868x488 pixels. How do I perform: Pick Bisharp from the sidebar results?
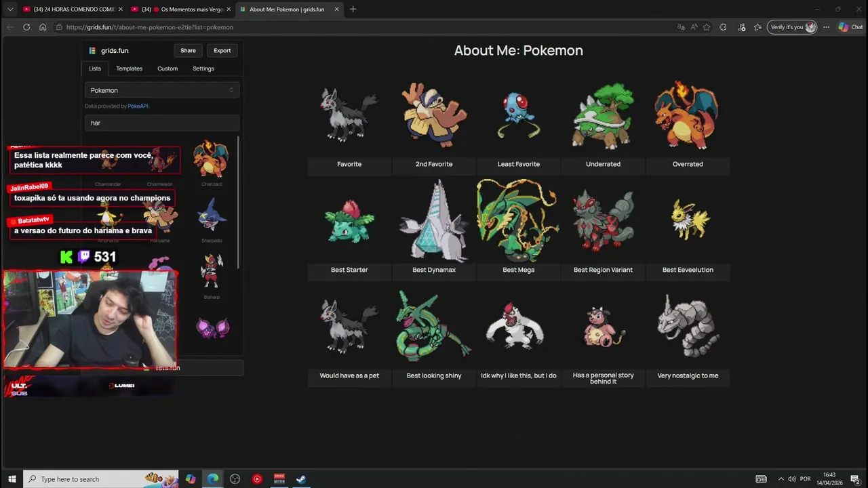point(212,272)
